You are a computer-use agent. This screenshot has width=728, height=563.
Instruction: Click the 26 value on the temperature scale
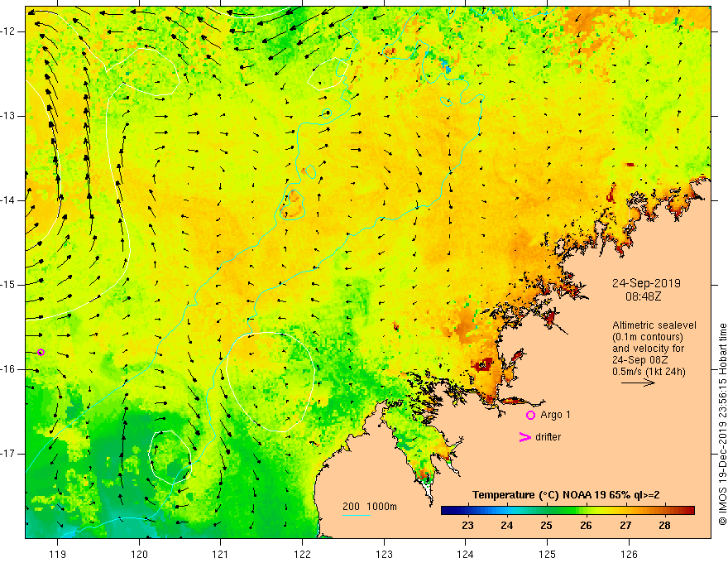(x=586, y=526)
